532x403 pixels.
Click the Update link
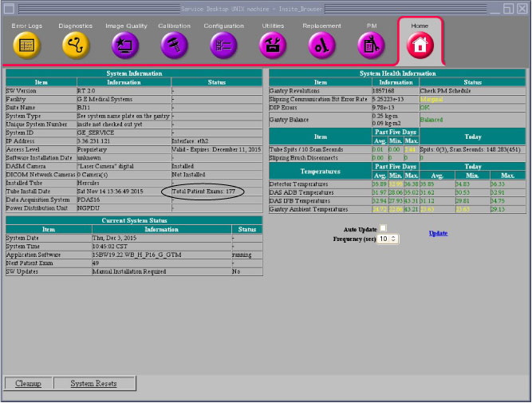pyautogui.click(x=438, y=233)
